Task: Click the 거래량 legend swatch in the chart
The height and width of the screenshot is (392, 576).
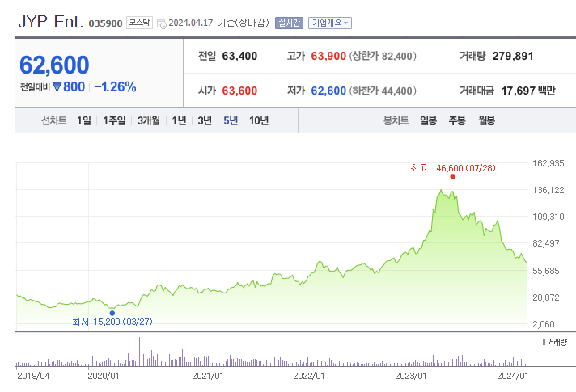Action: [x=544, y=342]
